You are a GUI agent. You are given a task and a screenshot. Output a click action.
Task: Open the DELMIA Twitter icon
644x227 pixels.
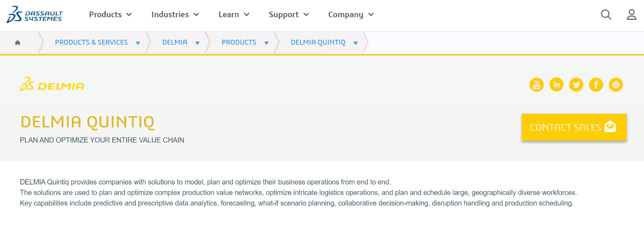[x=576, y=85]
